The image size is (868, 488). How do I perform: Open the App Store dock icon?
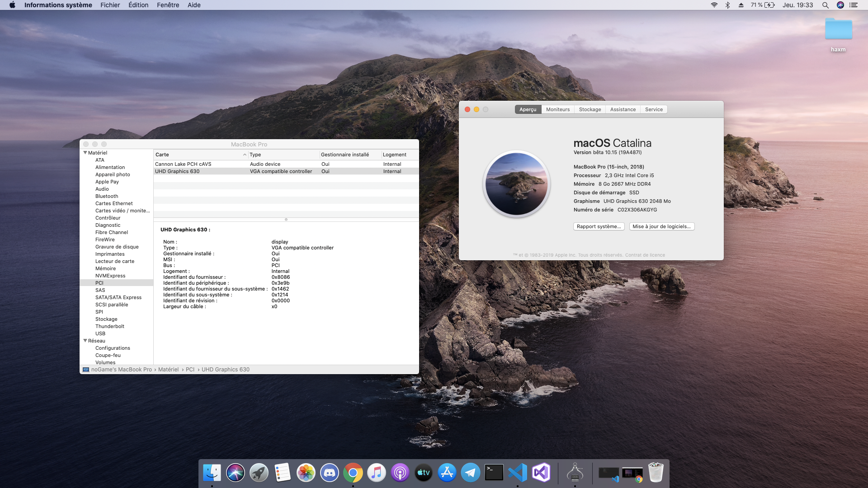447,473
